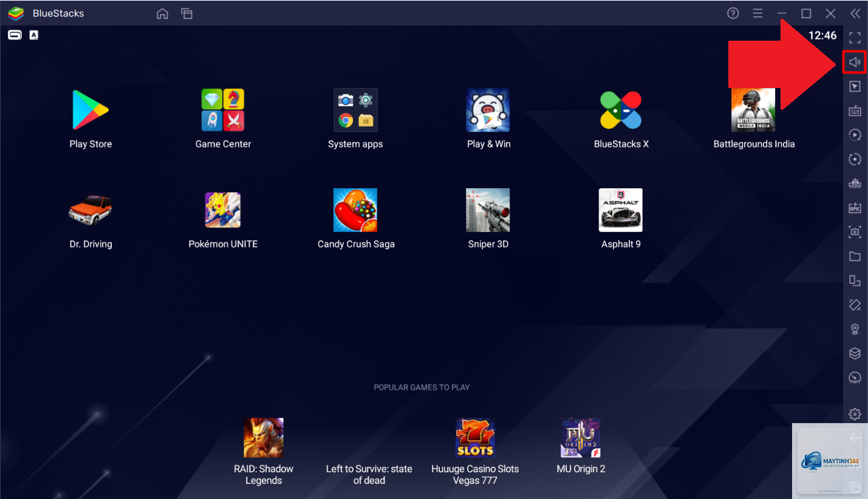The height and width of the screenshot is (499, 868).
Task: Open the Sniper 3D game
Action: [x=488, y=210]
